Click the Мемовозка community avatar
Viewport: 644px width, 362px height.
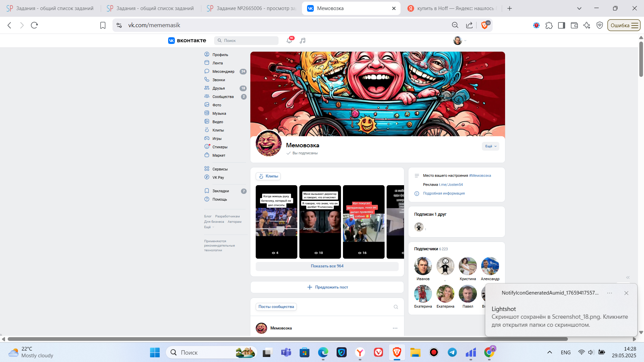tap(268, 144)
